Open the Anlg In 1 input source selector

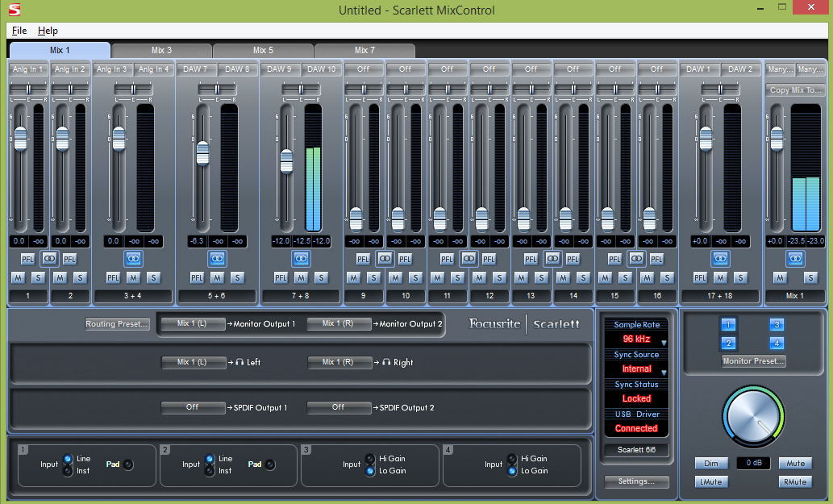tap(28, 69)
